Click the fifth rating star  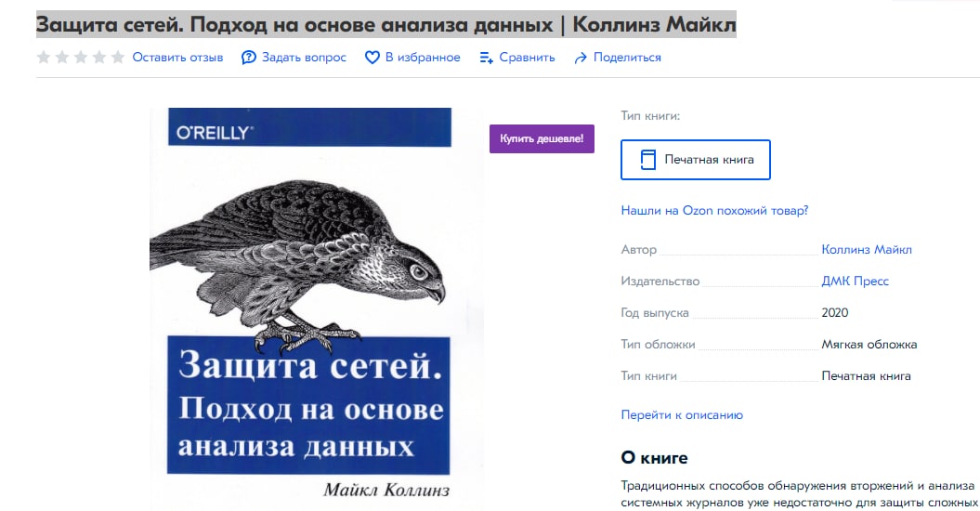click(118, 58)
